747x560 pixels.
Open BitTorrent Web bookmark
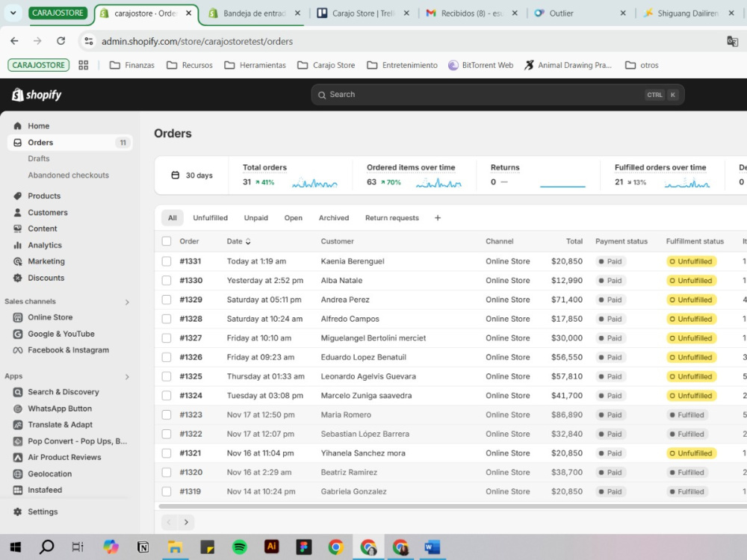tap(481, 65)
